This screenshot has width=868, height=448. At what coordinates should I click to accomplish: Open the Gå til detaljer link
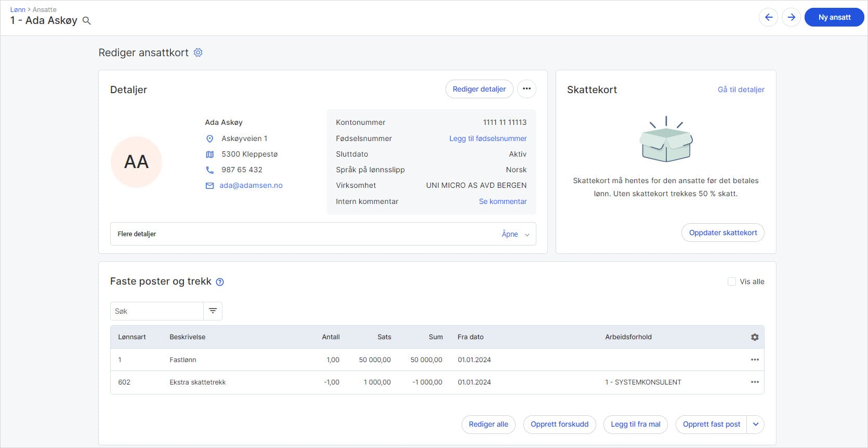pos(741,89)
